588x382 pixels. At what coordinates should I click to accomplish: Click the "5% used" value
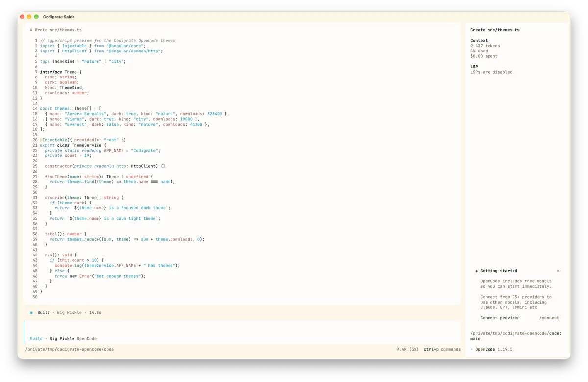pyautogui.click(x=479, y=51)
